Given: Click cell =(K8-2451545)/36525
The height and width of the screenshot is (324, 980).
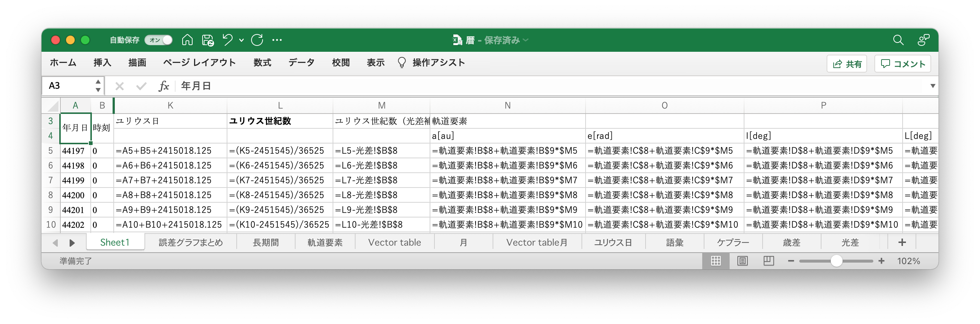Looking at the screenshot, I should pos(280,195).
